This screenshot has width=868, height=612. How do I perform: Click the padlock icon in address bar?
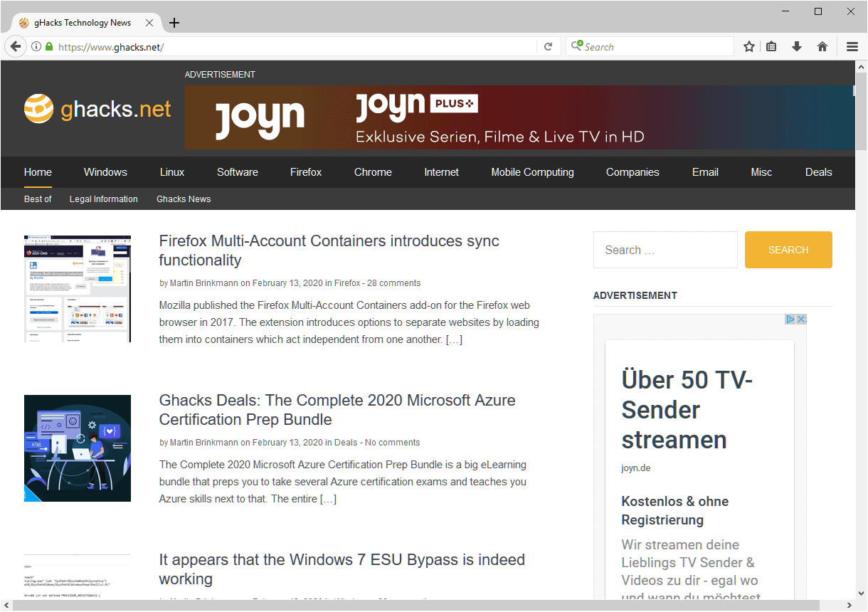[48, 46]
